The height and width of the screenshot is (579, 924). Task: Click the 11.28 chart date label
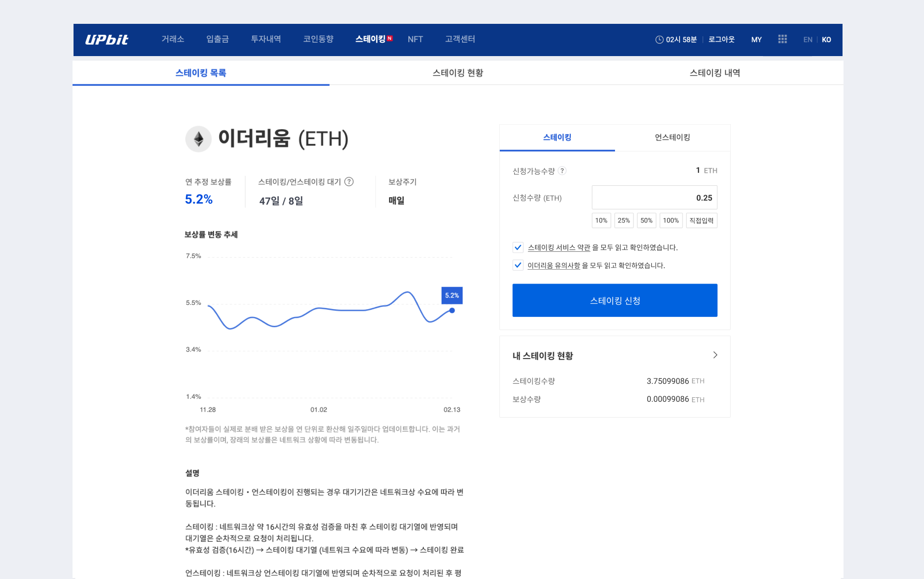click(x=208, y=410)
